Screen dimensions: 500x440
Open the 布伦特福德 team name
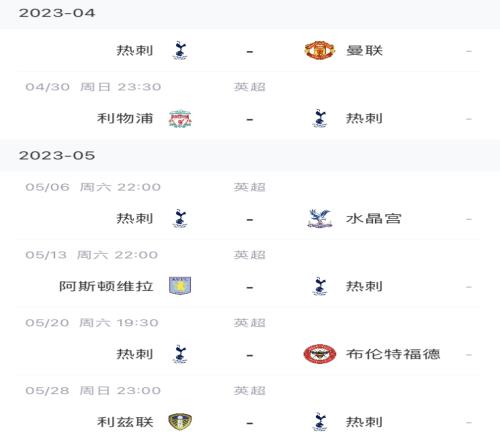click(x=393, y=354)
